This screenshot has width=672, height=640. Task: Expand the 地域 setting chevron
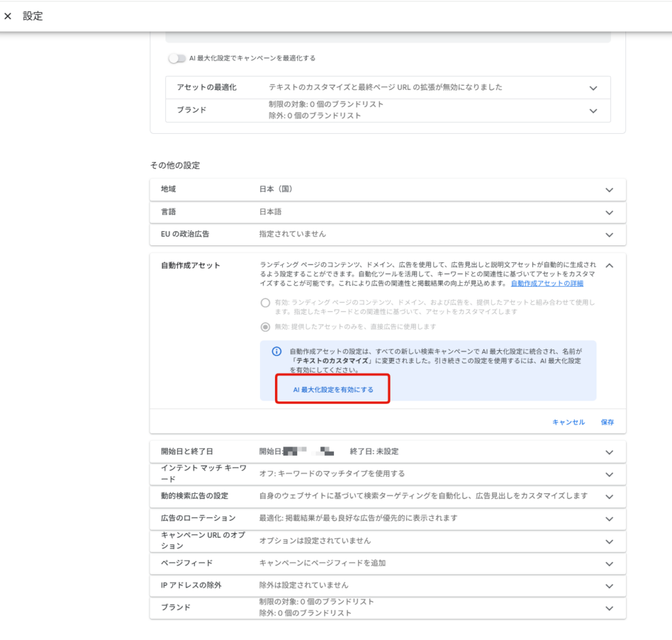(x=609, y=190)
